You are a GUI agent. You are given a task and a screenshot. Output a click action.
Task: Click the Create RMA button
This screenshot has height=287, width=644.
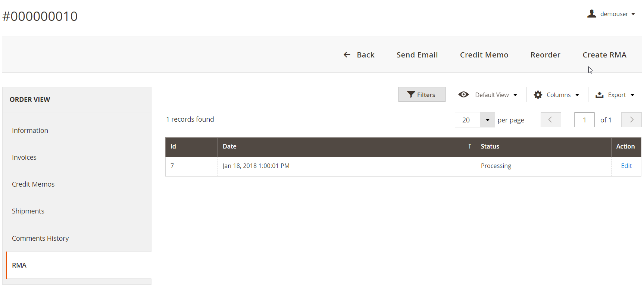(604, 55)
